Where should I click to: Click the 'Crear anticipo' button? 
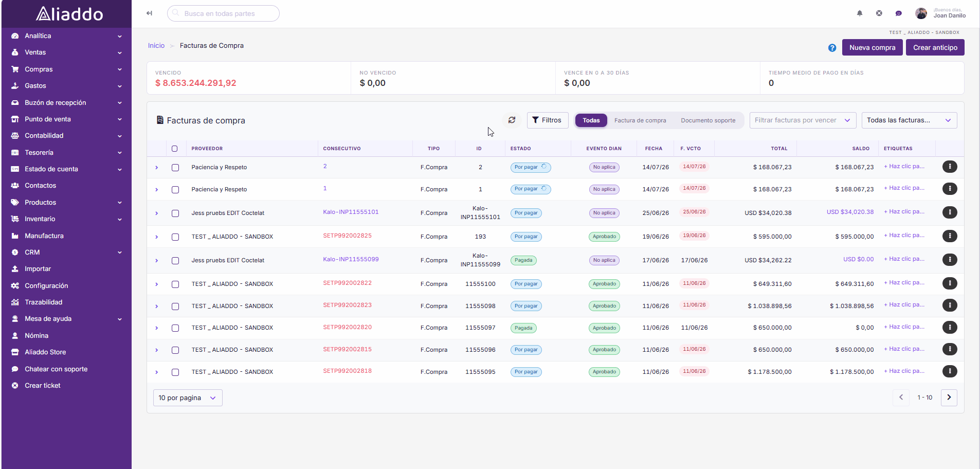point(935,47)
